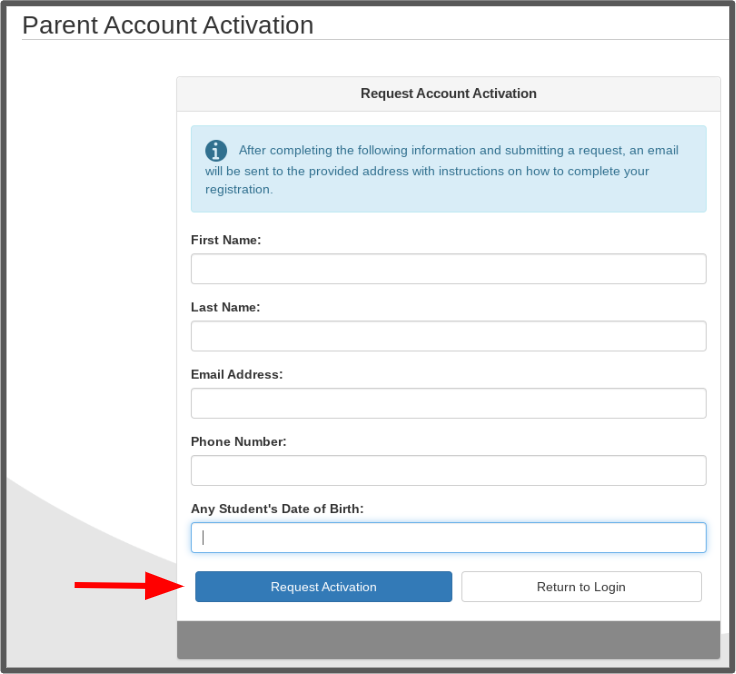
Task: Click the Any Student's Date of Birth field
Action: 448,537
